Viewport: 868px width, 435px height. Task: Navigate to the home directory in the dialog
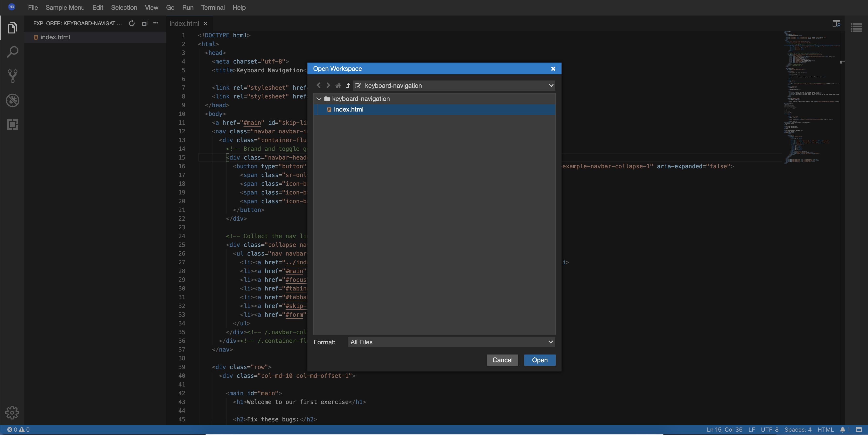[x=338, y=85]
